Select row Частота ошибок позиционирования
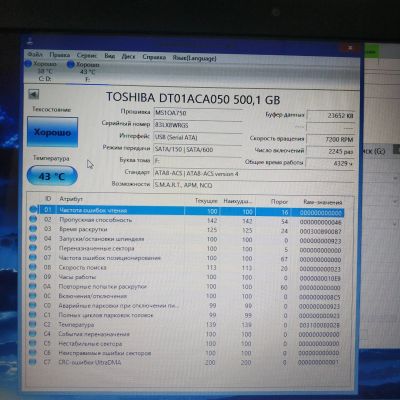 (186, 258)
